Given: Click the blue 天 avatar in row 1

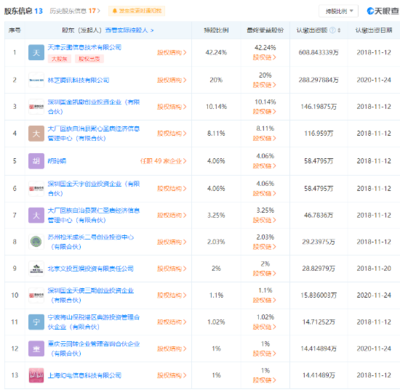Looking at the screenshot, I should tap(36, 53).
